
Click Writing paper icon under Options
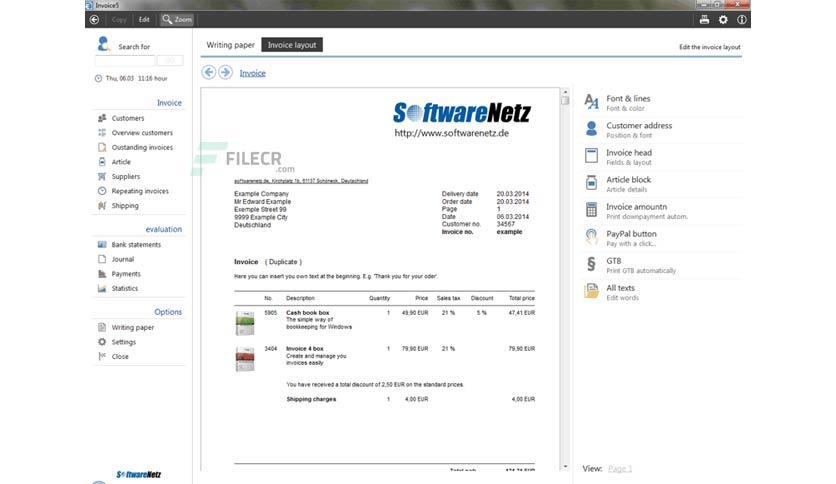pos(102,327)
